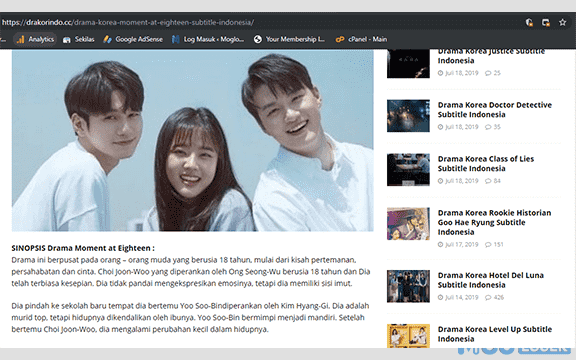Click the globe icon beside Your Membership
The image size is (576, 360).
[x=258, y=39]
